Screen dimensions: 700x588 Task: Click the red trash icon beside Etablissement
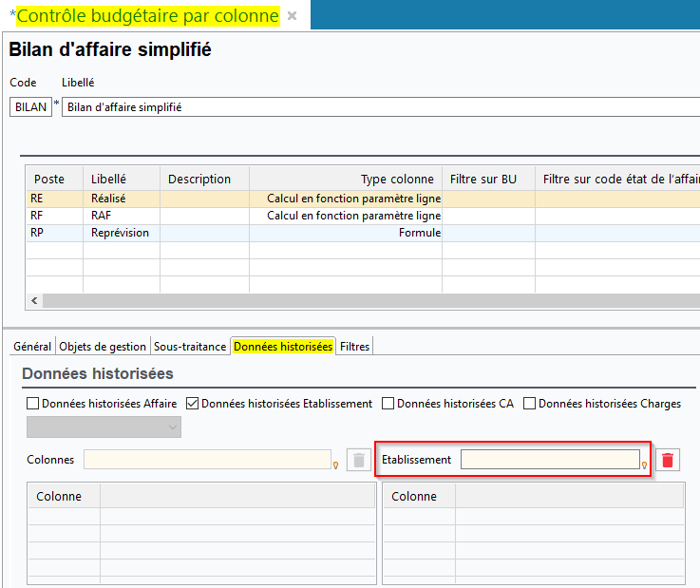coord(668,460)
